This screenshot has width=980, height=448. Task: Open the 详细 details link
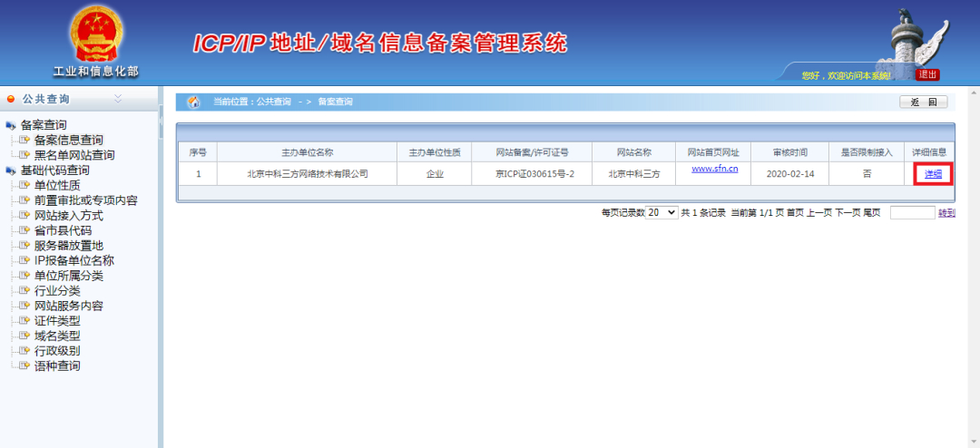933,174
